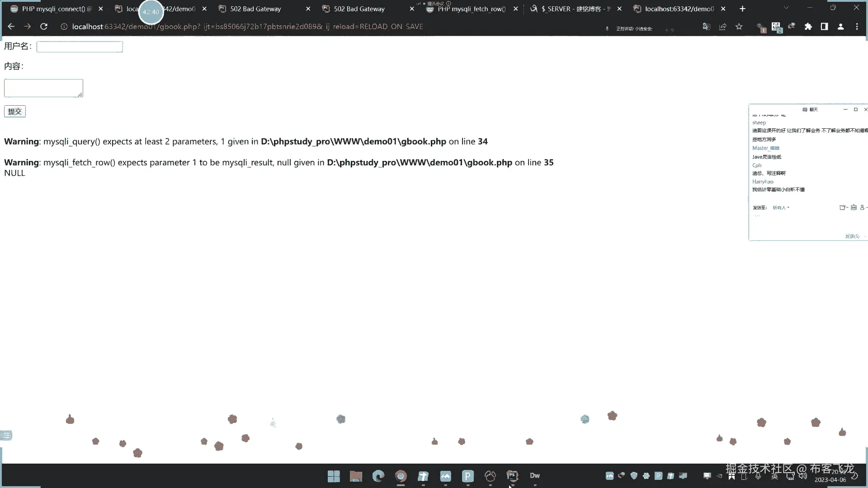The width and height of the screenshot is (868, 488).
Task: Toggle the browser side panel icon
Action: coord(824,27)
